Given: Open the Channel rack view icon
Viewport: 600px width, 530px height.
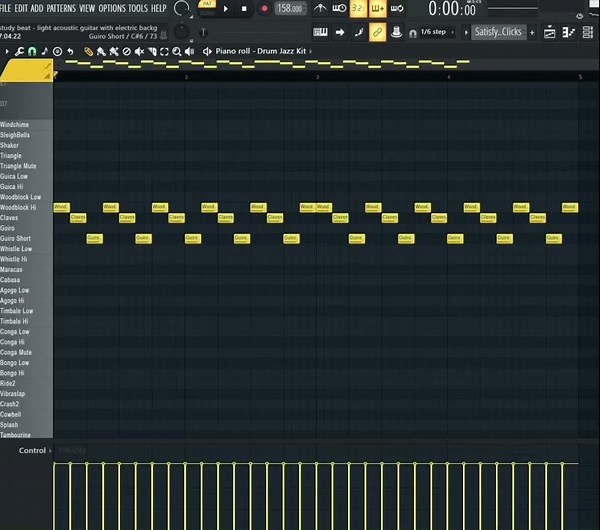Looking at the screenshot, I should click(x=588, y=33).
